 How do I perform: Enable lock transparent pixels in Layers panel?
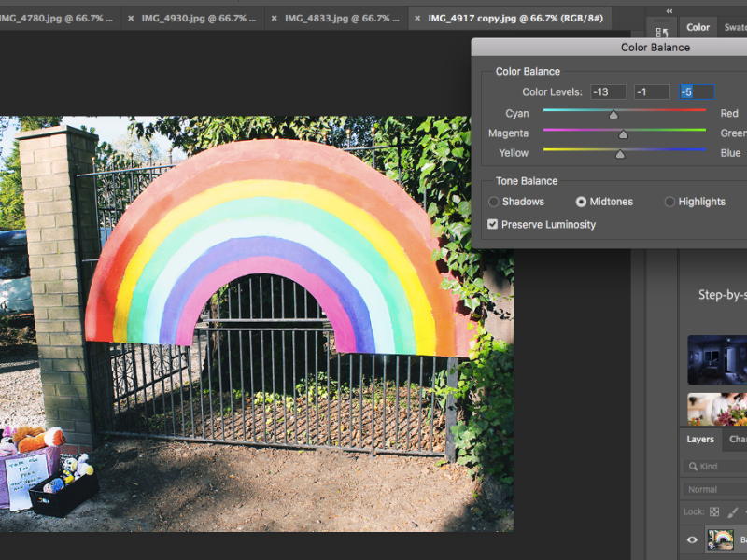tap(715, 512)
